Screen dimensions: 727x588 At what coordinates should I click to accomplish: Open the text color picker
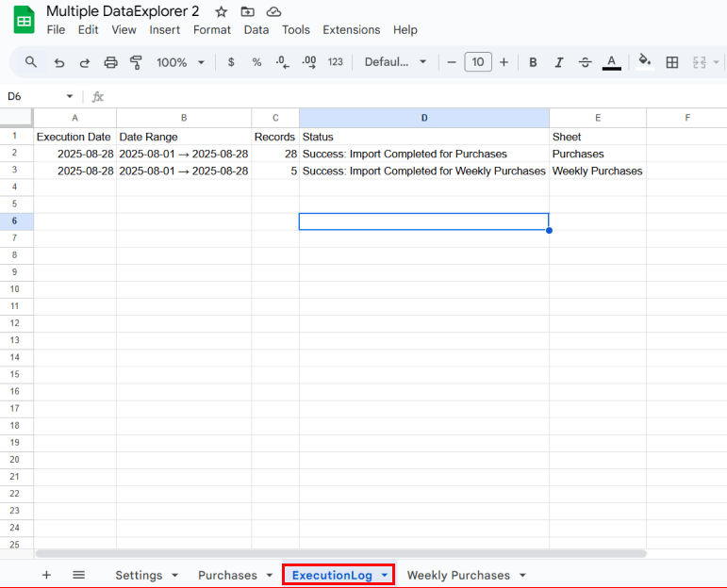coord(612,62)
